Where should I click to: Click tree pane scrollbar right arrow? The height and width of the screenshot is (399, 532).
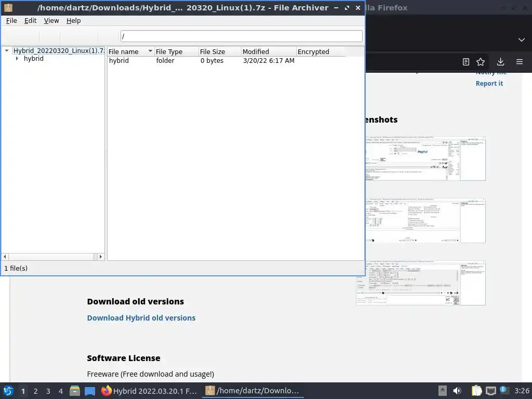[x=100, y=257]
